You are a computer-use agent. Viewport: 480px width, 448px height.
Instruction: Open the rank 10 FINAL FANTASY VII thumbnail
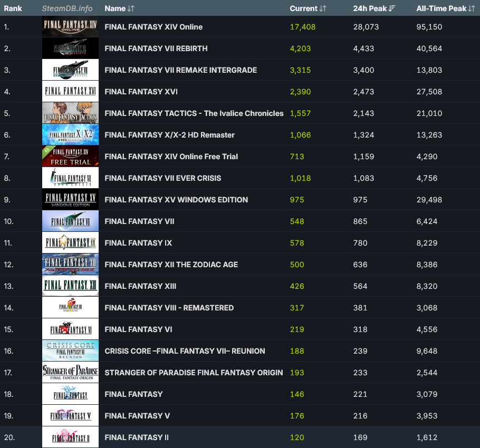click(x=70, y=221)
